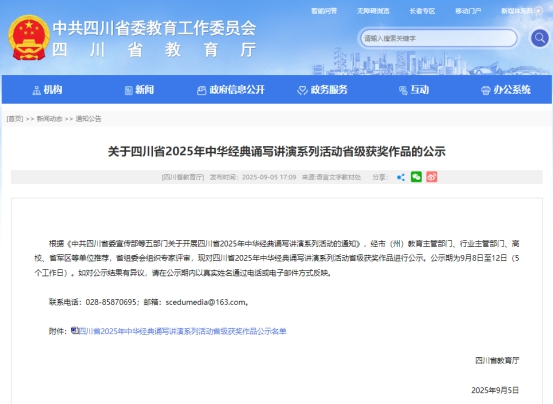Screen dimensions: 553x404
Task: Click the attachment document icon
Action: [x=74, y=330]
